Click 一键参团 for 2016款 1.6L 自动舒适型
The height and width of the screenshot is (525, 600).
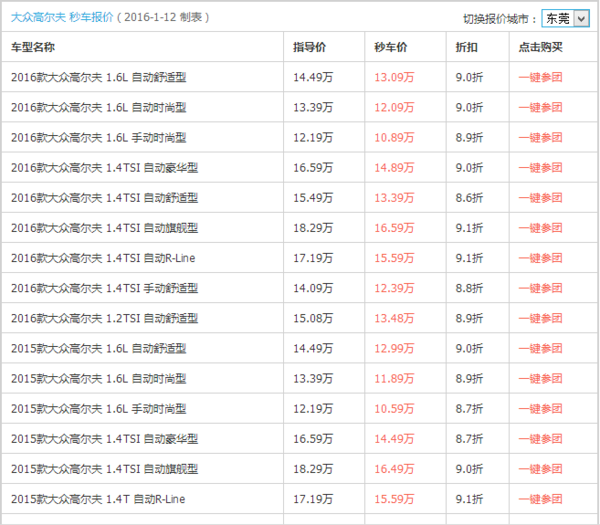pyautogui.click(x=540, y=77)
